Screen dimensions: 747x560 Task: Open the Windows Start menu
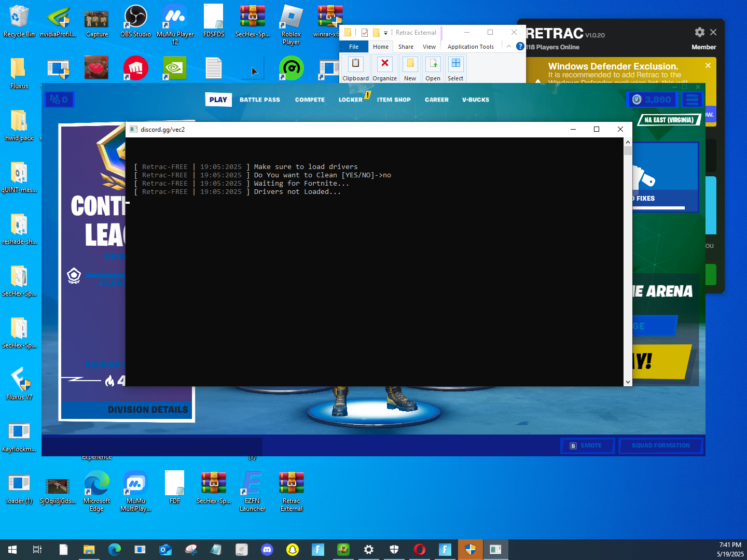pyautogui.click(x=12, y=550)
